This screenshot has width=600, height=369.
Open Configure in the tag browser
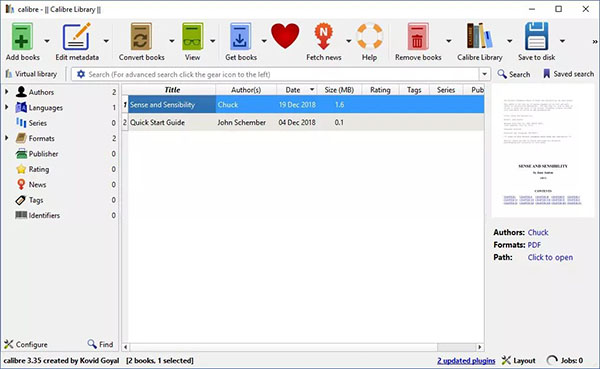tap(26, 345)
